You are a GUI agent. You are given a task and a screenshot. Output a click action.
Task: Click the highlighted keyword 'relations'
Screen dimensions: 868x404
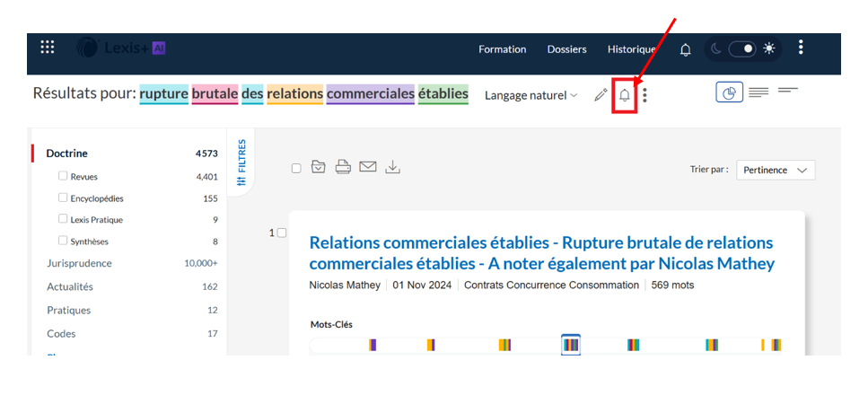click(294, 94)
